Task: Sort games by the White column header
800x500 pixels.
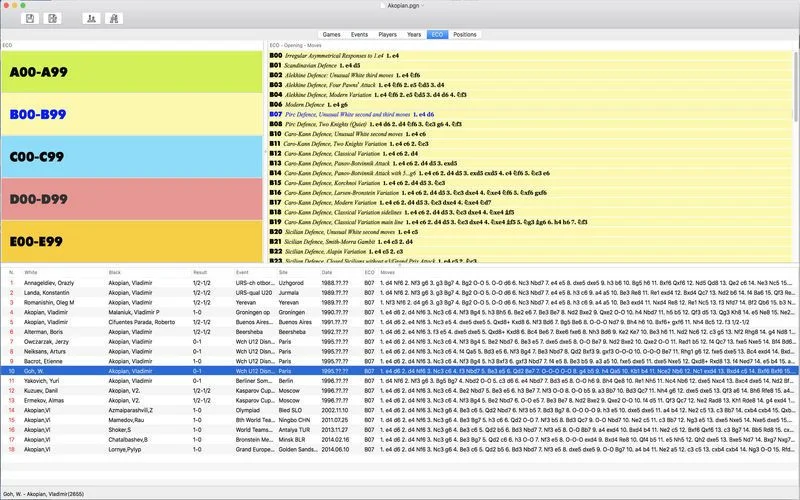Action: coord(31,272)
